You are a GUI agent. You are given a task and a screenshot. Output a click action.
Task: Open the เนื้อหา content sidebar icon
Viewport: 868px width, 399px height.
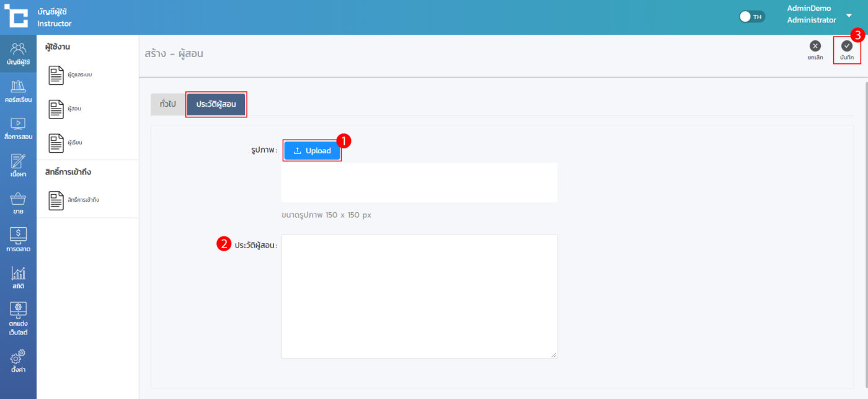coord(18,165)
